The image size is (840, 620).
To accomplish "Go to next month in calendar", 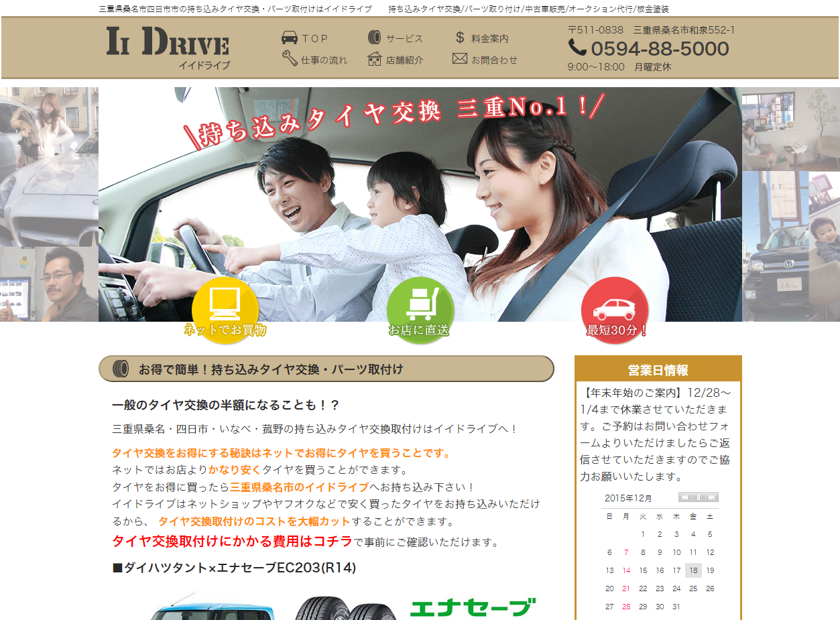I will coord(712,497).
